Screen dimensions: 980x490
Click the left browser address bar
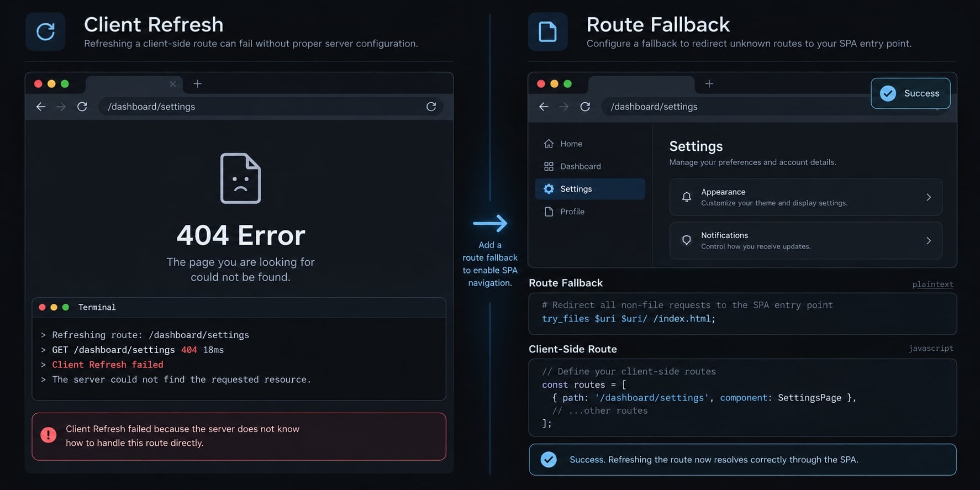click(271, 107)
